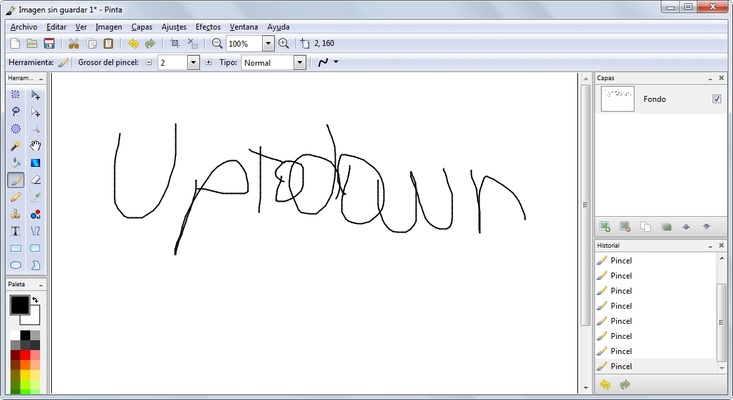Click Redo arrow in Historial panel
This screenshot has width=733, height=400.
pos(625,385)
